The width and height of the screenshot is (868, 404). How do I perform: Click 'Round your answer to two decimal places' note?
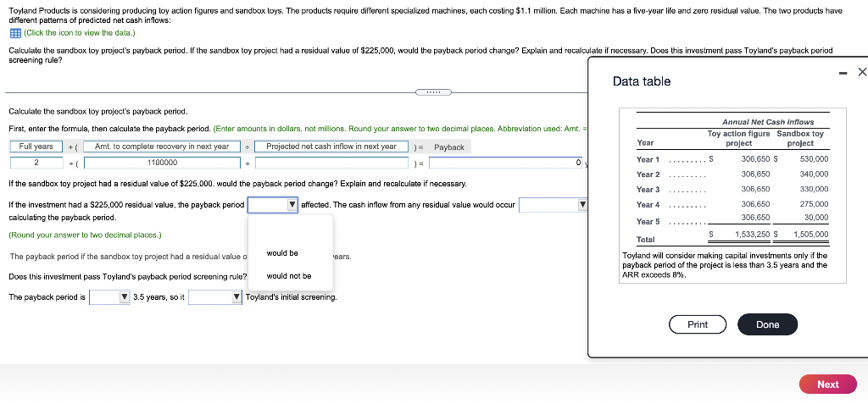click(x=86, y=235)
